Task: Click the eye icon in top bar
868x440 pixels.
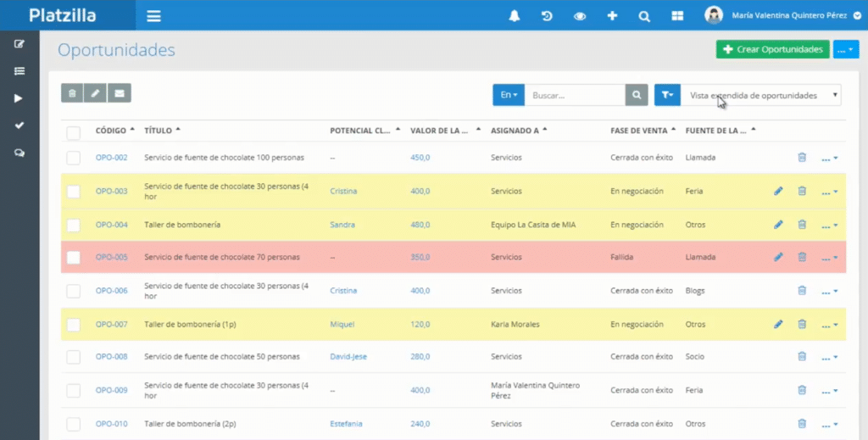Action: pyautogui.click(x=580, y=16)
